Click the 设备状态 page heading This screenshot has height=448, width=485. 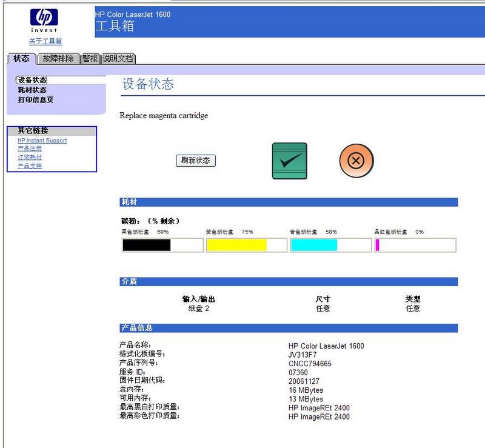[x=148, y=84]
